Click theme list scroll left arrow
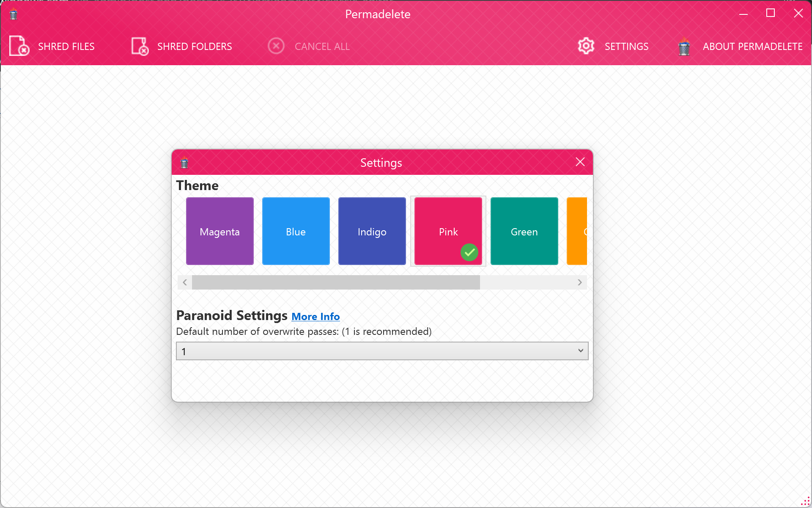Image resolution: width=812 pixels, height=508 pixels. [x=185, y=282]
